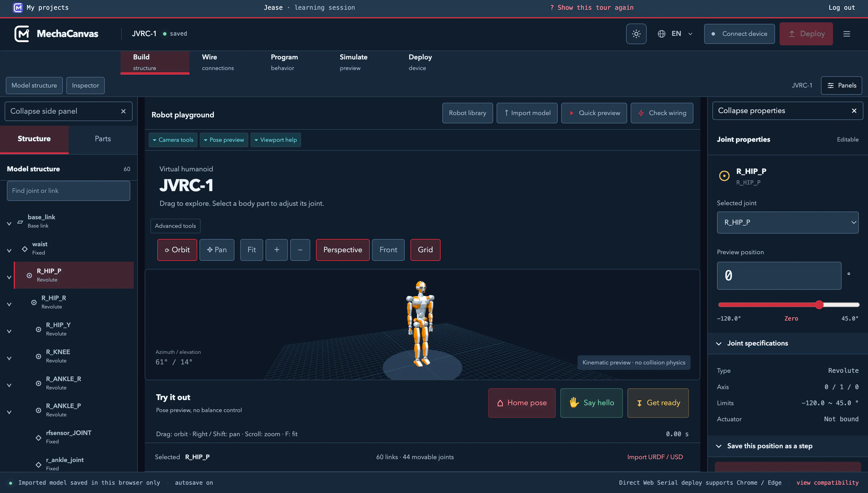Enable Orbit camera mode
This screenshot has width=868, height=493.
(x=177, y=250)
